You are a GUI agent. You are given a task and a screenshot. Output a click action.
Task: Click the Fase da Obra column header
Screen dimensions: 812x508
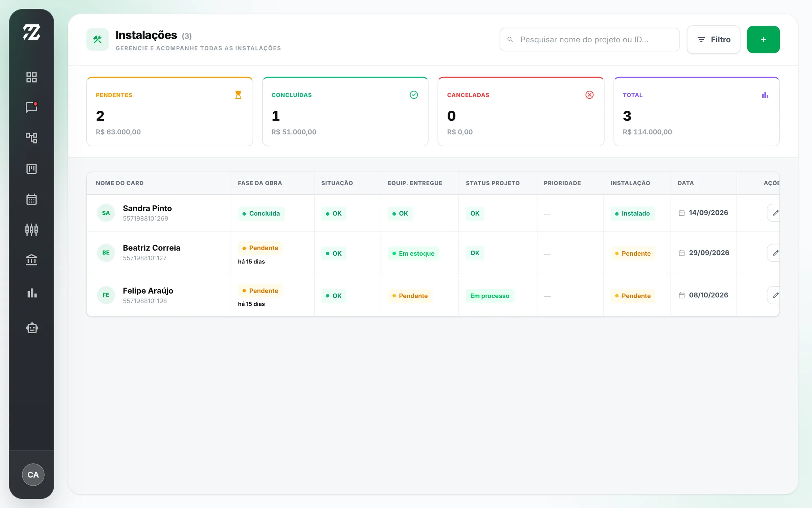coord(260,183)
